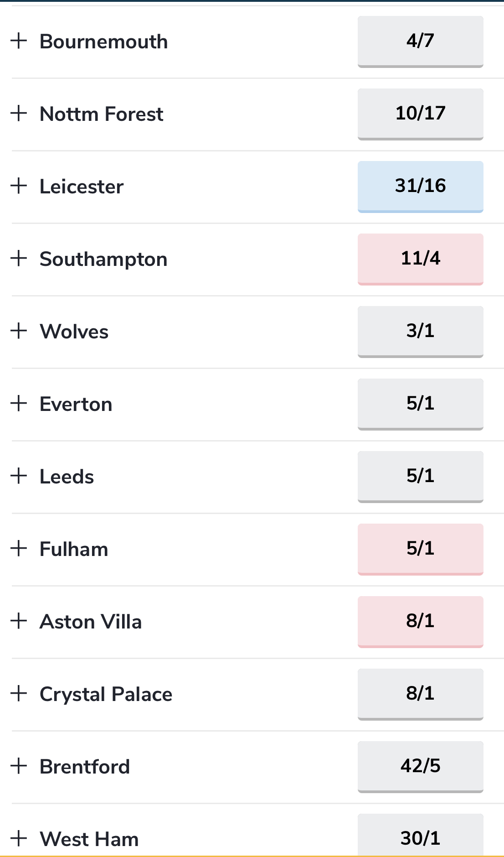The width and height of the screenshot is (504, 857).
Task: Expand the Leeds plus icon
Action: [19, 476]
